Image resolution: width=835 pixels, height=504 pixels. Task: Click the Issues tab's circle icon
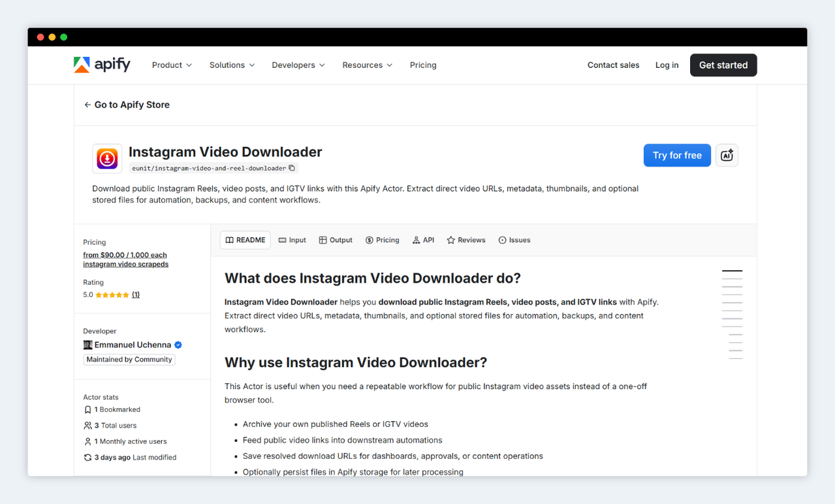[x=503, y=240]
